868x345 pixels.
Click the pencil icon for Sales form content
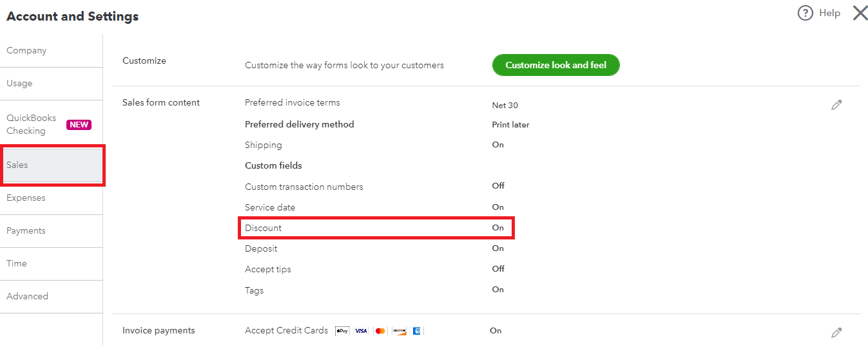[x=836, y=105]
